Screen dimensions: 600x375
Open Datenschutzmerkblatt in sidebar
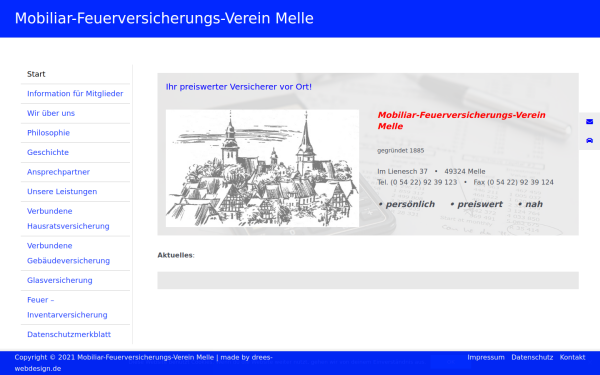69,334
